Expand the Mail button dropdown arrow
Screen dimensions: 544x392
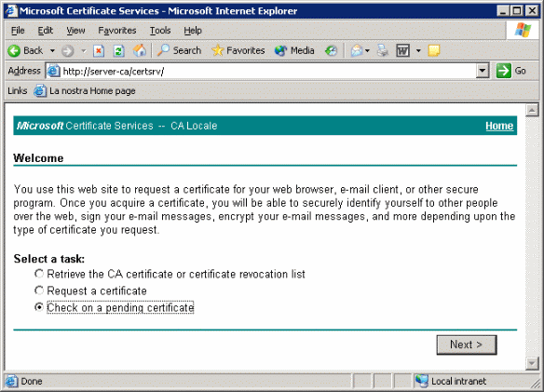pos(367,51)
